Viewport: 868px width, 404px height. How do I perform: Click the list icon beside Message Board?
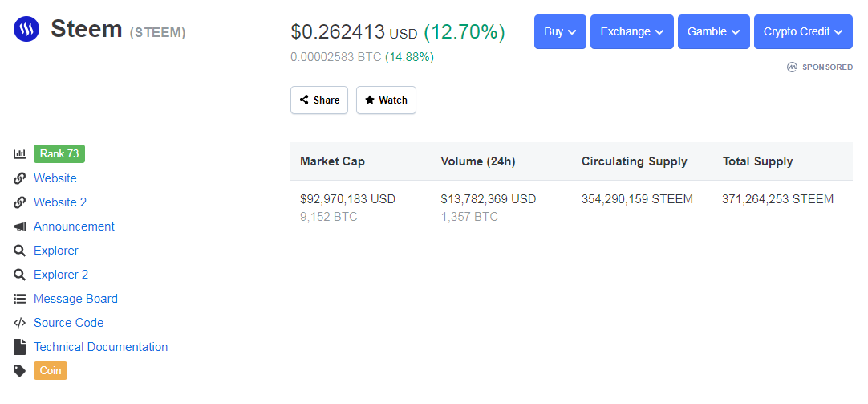point(20,299)
